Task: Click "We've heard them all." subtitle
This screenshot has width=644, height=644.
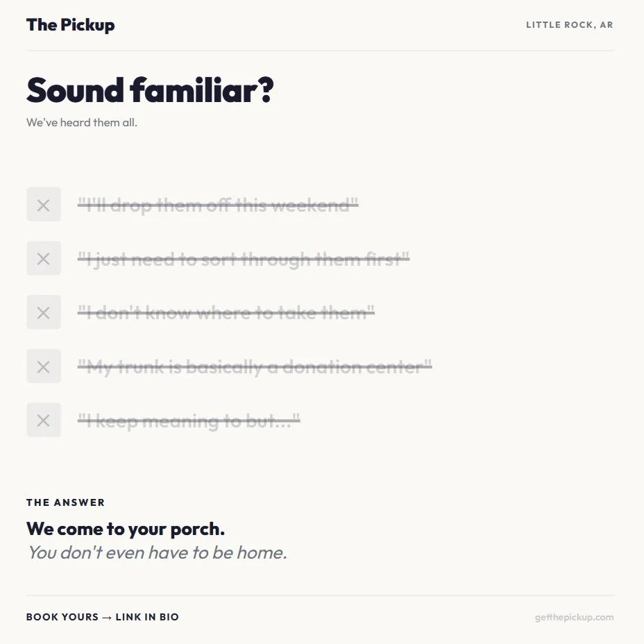Action: coord(82,122)
